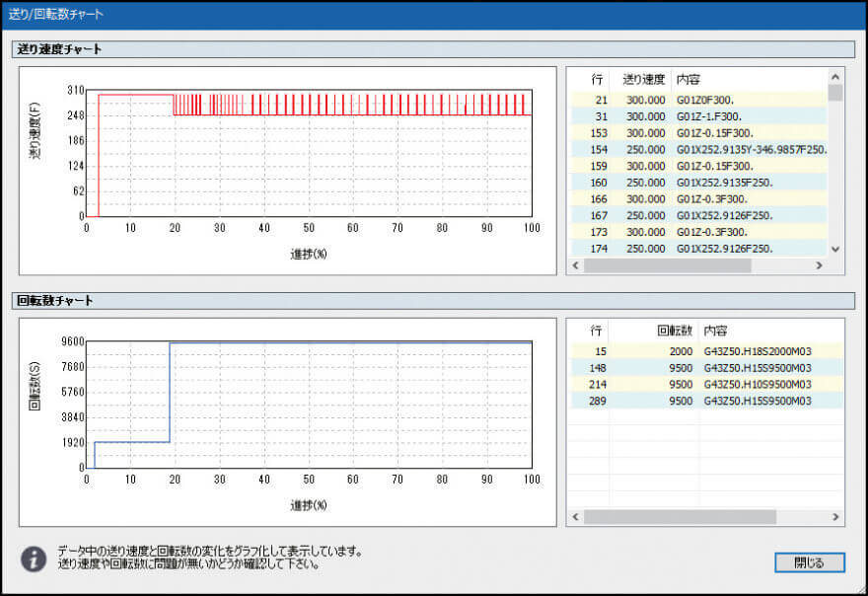Click left arrow of rotation list horizontal scrollbar
868x596 pixels.
pos(576,517)
